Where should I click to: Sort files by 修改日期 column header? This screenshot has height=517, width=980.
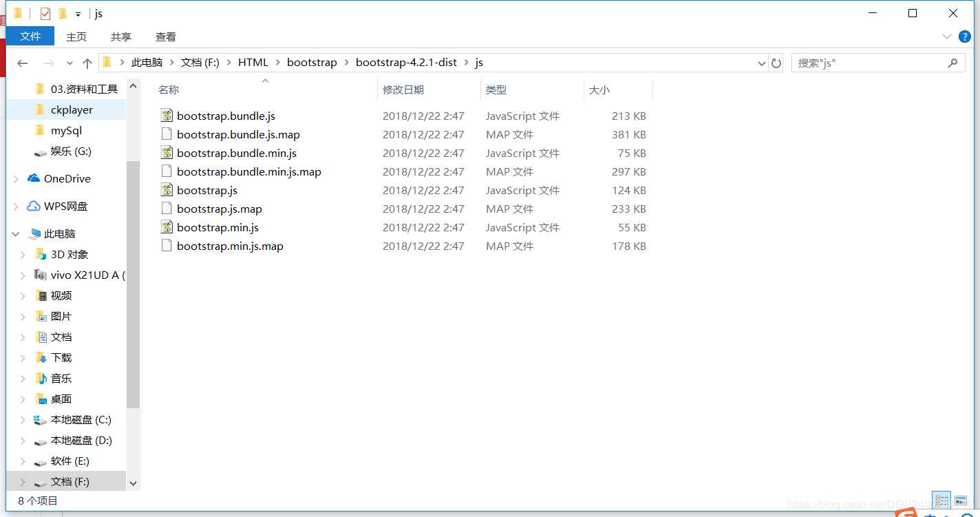pyautogui.click(x=429, y=89)
